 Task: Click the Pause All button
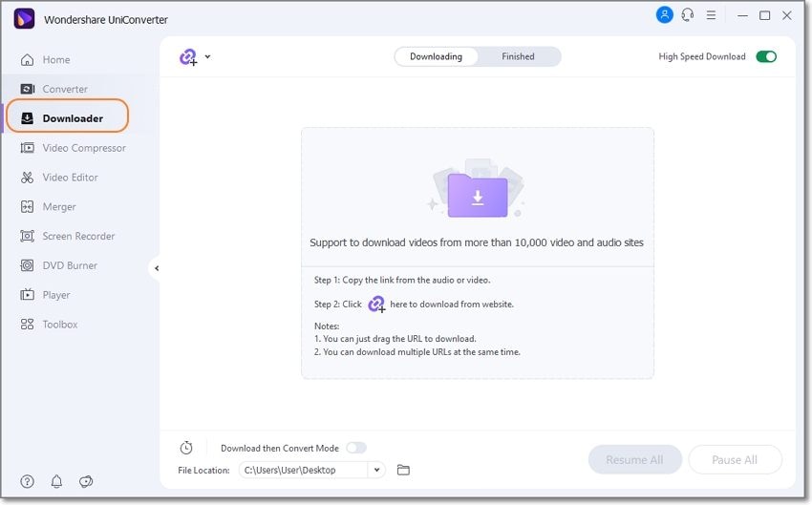pyautogui.click(x=735, y=459)
